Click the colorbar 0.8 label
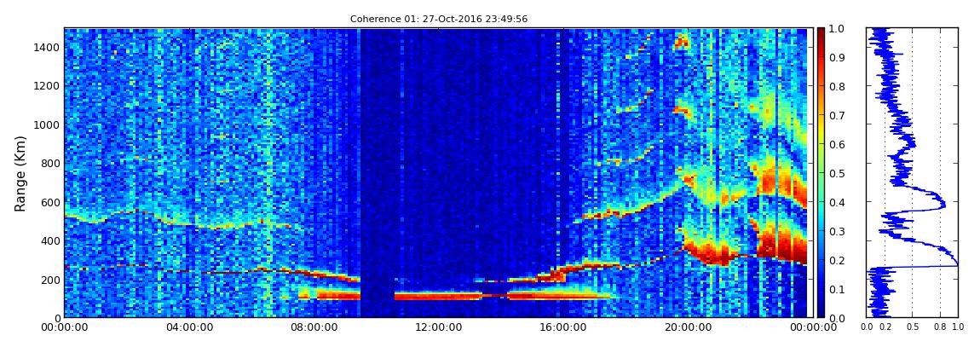The height and width of the screenshot is (347, 980). (x=836, y=86)
